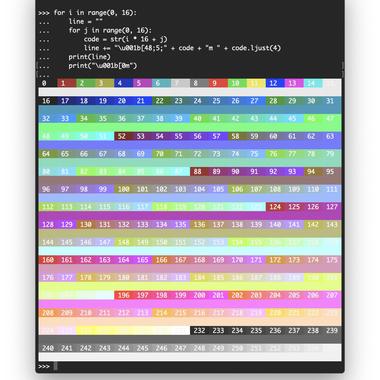Viewport: 380px width, 380px height.
Task: Select color cell 27
Action: point(256,101)
